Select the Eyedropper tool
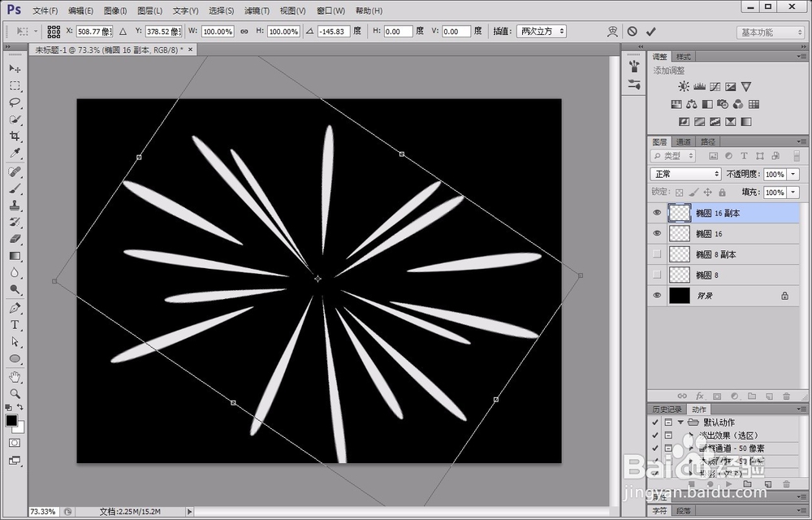 pyautogui.click(x=15, y=154)
